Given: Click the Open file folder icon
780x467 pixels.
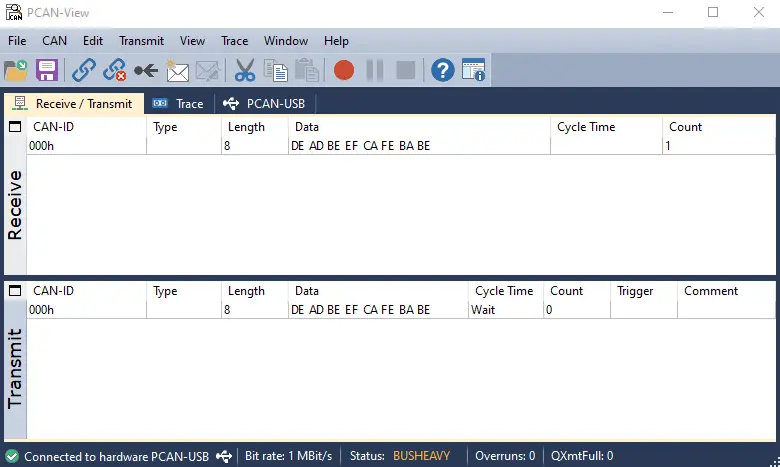Looking at the screenshot, I should 16,70.
